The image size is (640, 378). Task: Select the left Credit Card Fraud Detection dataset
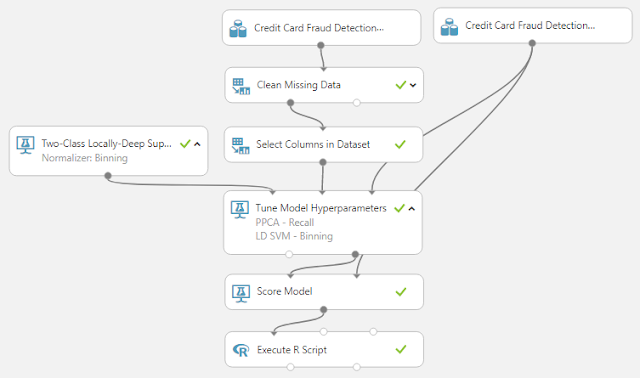(x=321, y=28)
